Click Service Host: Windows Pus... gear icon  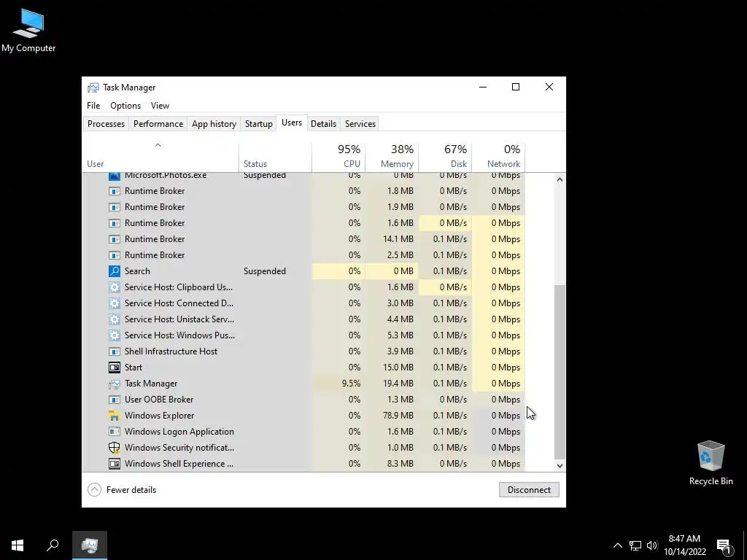(115, 335)
